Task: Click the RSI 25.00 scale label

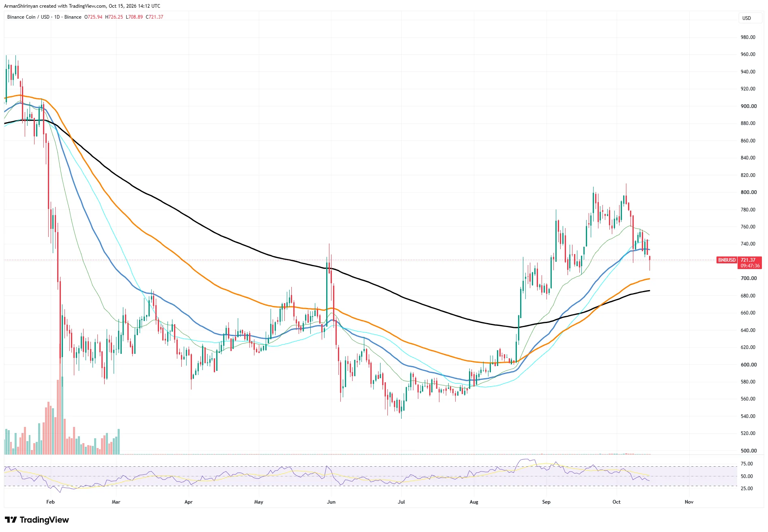Action: click(x=747, y=489)
